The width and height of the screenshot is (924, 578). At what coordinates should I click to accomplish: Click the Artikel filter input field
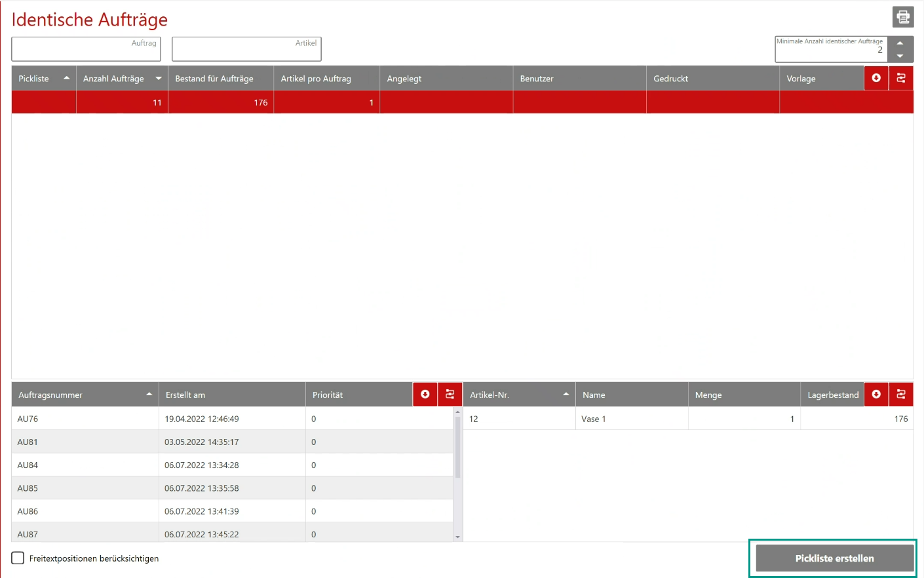click(x=246, y=50)
